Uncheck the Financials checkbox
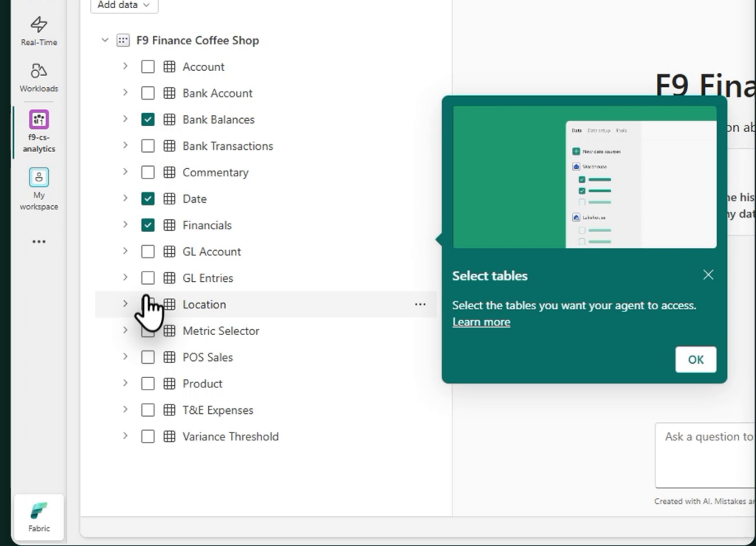This screenshot has height=546, width=756. [x=148, y=225]
